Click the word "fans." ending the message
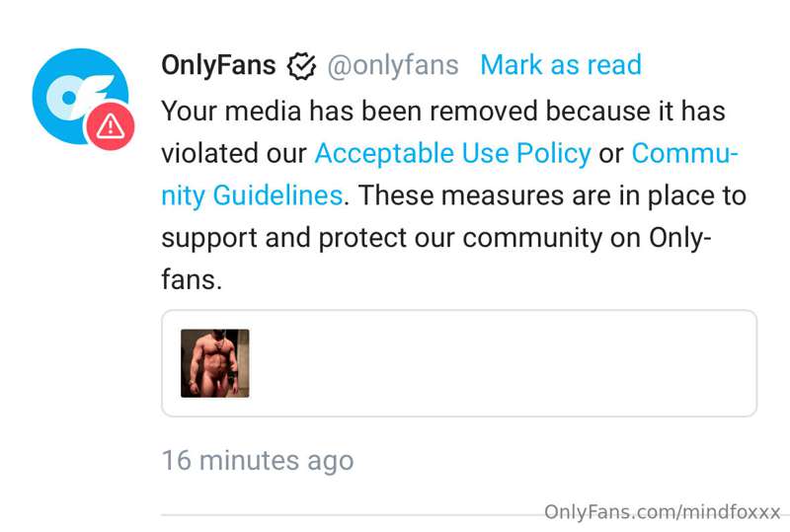790x532 pixels. [x=192, y=279]
